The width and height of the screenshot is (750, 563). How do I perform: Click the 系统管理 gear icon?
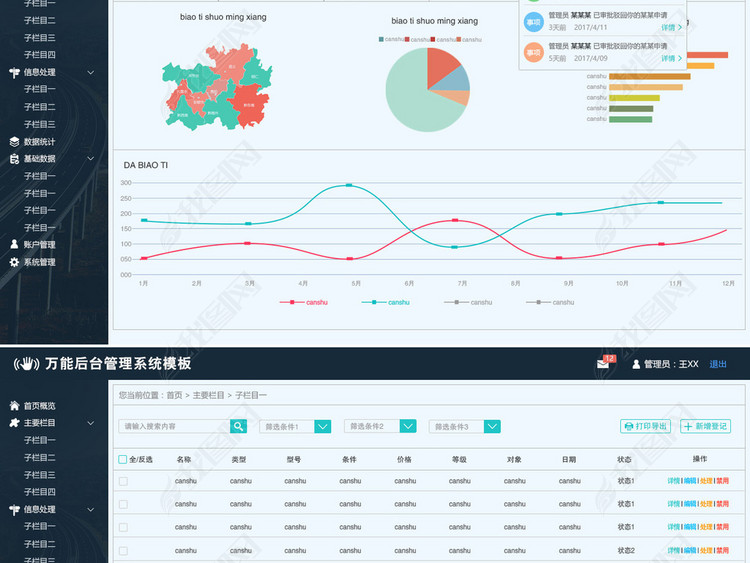point(14,262)
